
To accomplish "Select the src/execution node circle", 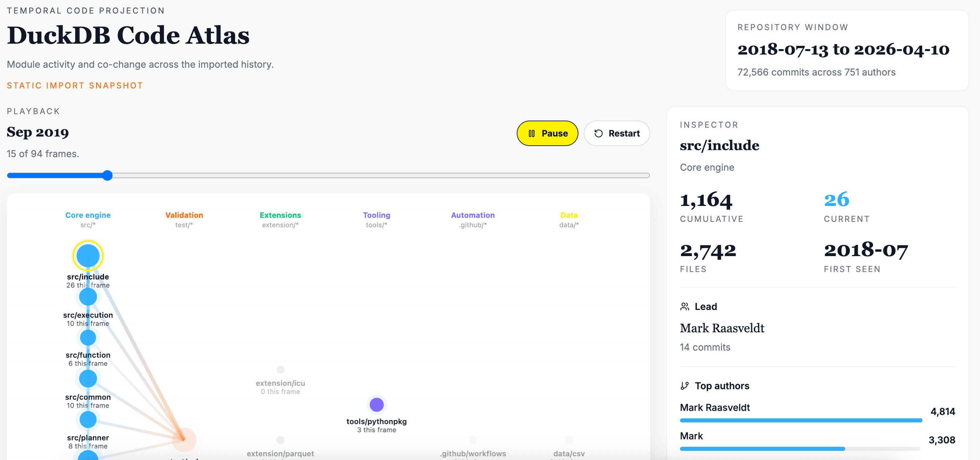I will [88, 297].
